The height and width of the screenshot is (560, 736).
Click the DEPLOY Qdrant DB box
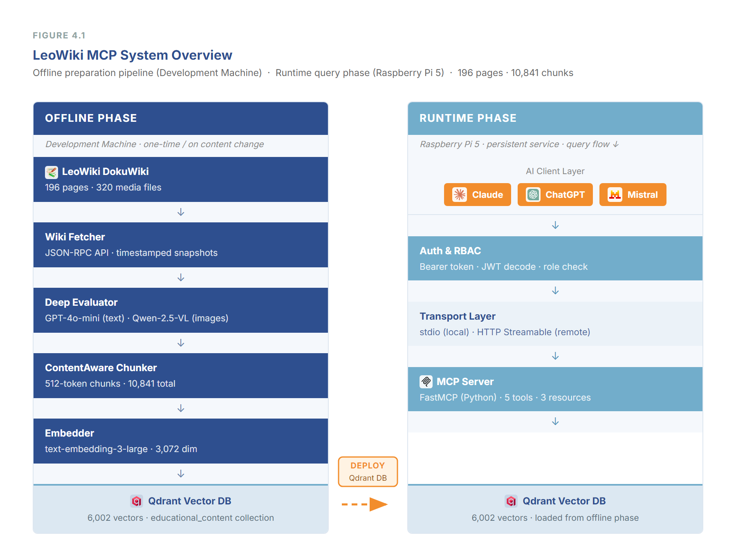coord(368,472)
